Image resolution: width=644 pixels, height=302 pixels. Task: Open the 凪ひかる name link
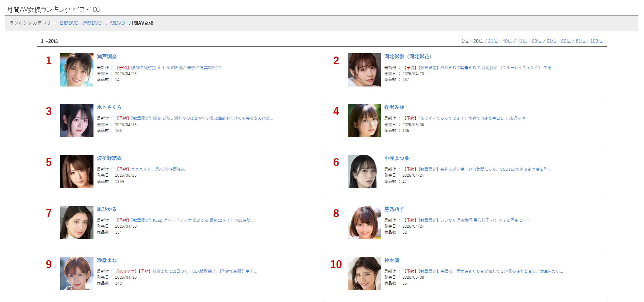107,209
